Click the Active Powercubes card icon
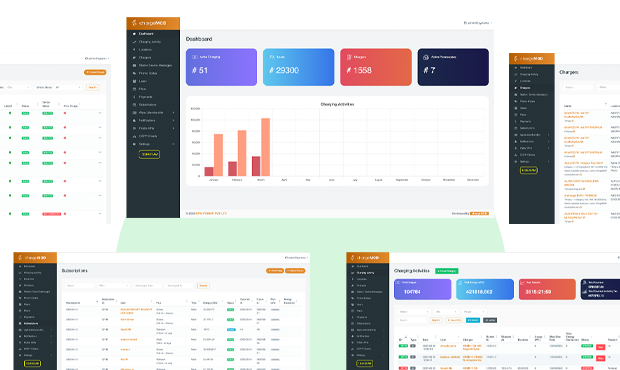Image resolution: width=620 pixels, height=370 pixels. (426, 57)
